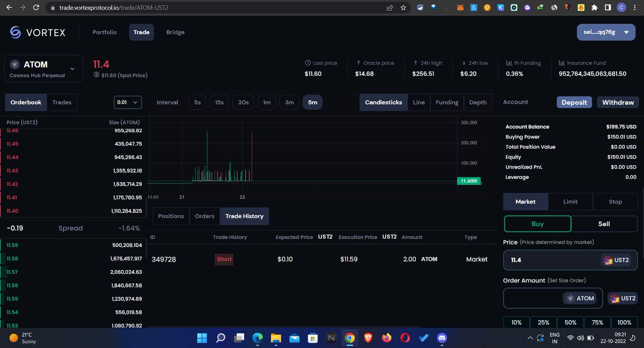Open the MetaMask fox extension
644x348 pixels.
459,8
